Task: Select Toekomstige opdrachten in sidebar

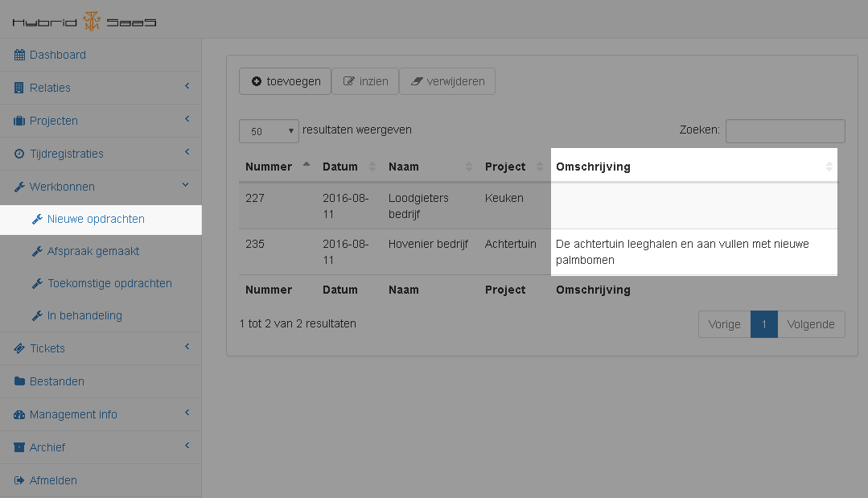Action: point(109,283)
